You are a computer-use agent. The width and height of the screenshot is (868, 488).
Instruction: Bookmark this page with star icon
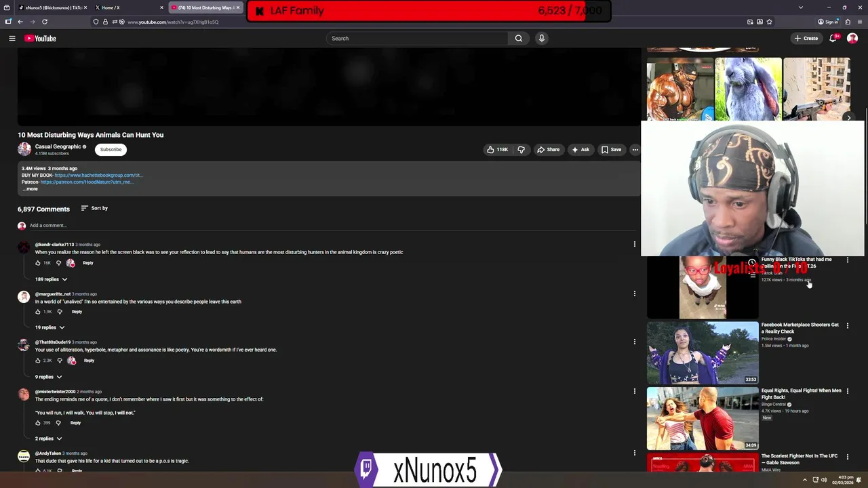[769, 22]
